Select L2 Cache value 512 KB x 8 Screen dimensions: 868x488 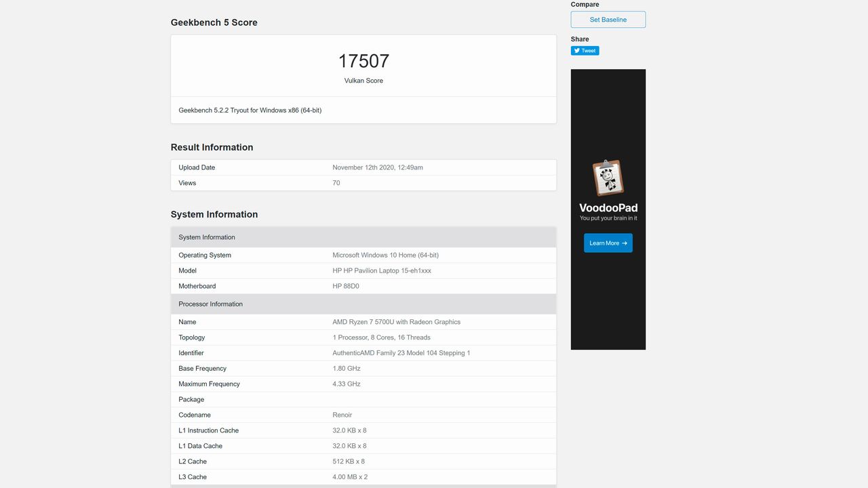(x=349, y=462)
